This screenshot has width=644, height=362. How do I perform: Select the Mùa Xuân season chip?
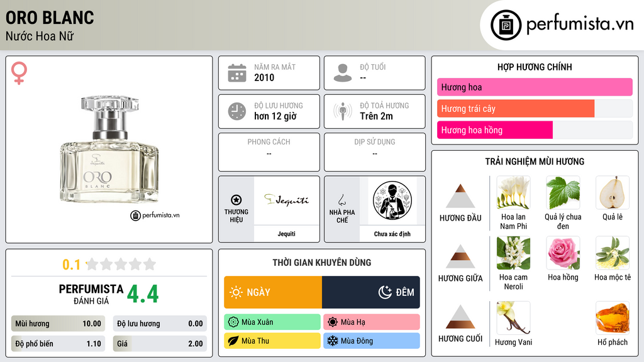272,322
